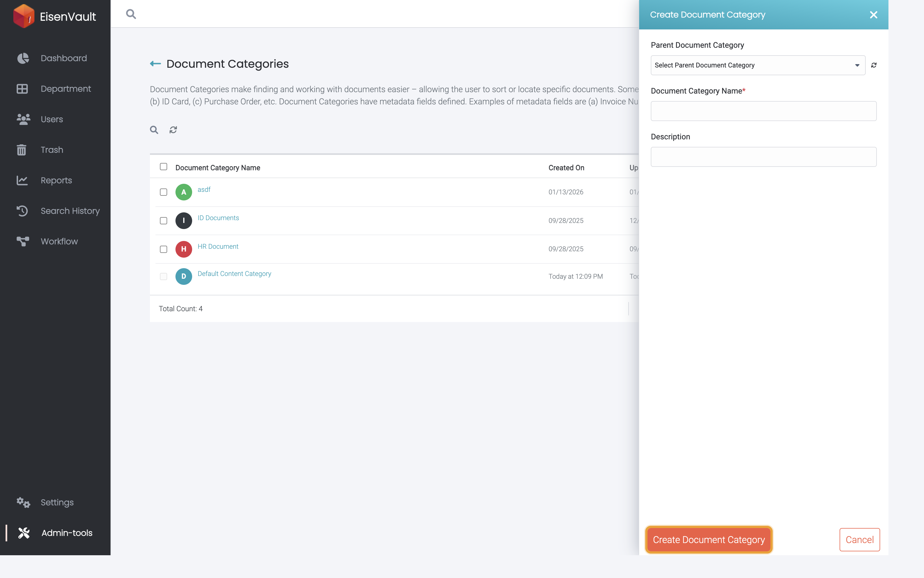Search categories with table magnifier icon
Image resolution: width=924 pixels, height=578 pixels.
click(x=154, y=130)
